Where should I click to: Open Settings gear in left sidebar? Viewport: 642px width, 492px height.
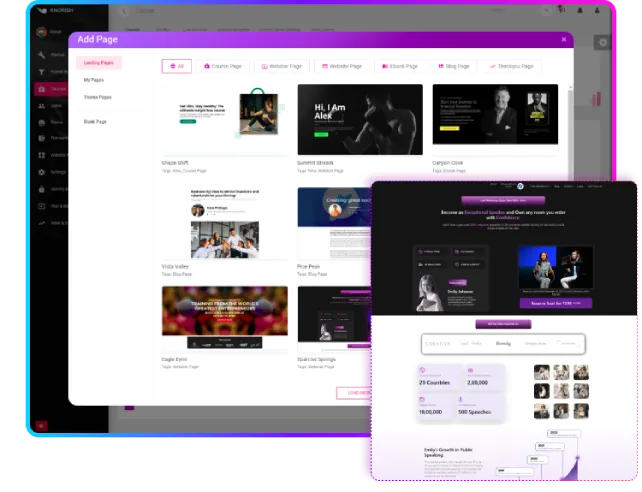(42, 172)
